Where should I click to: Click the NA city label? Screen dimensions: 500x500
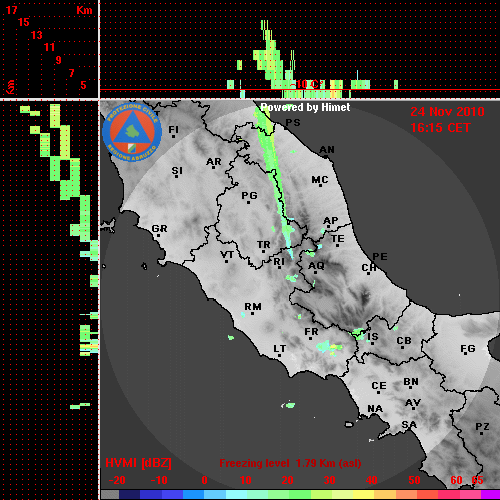[x=375, y=409]
